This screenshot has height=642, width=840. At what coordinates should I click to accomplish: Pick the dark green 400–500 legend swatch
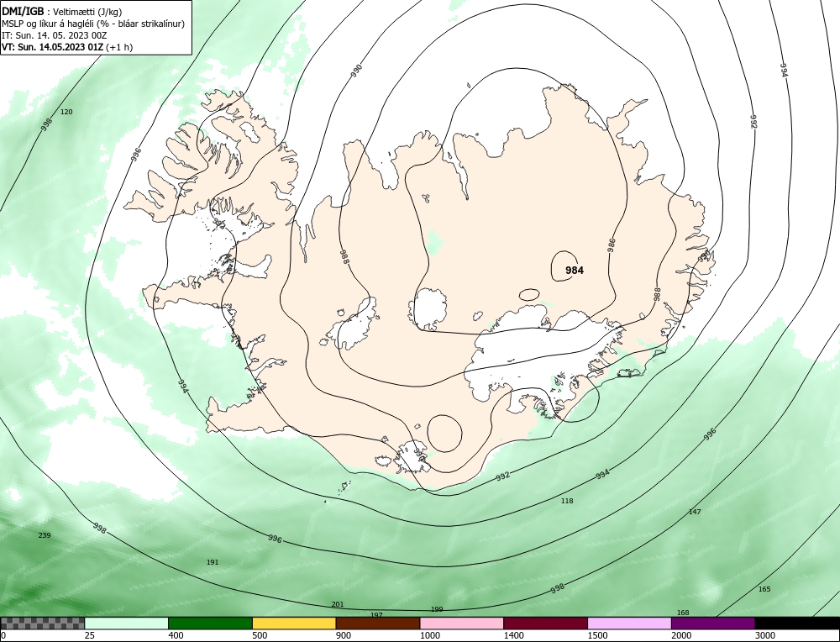[210, 623]
